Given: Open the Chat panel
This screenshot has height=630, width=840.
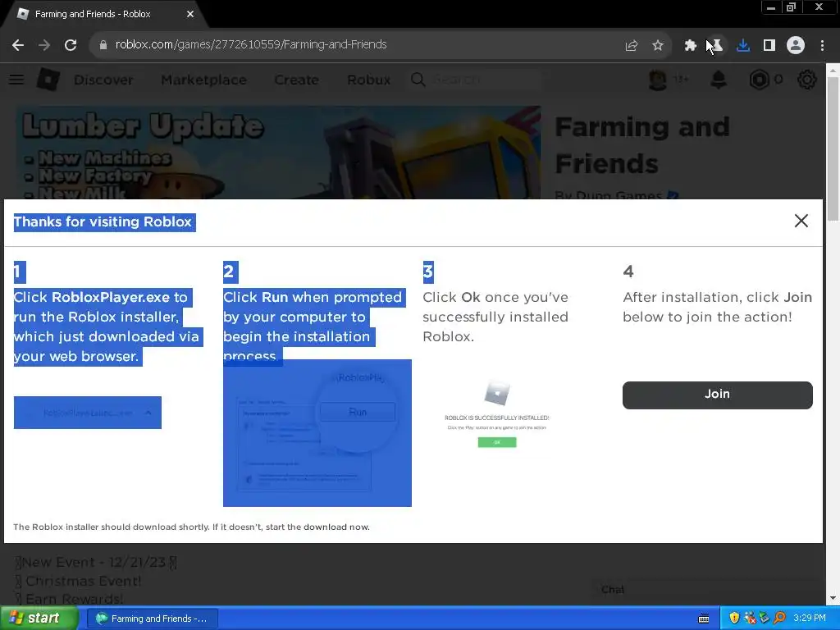Looking at the screenshot, I should click(x=612, y=590).
